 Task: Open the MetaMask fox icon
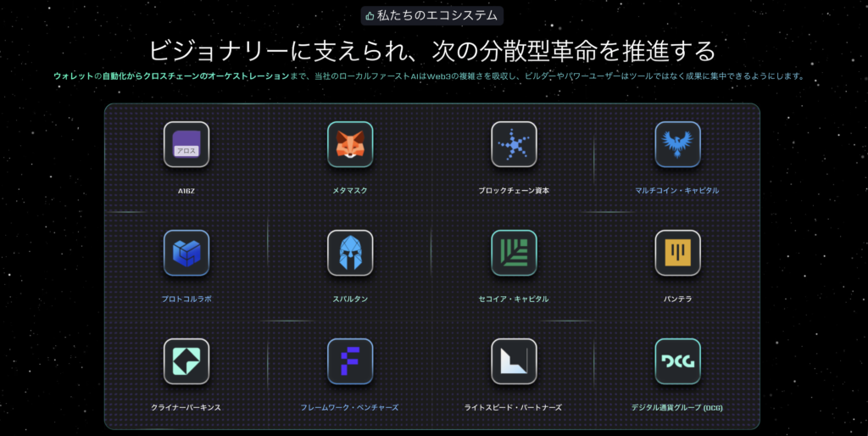[x=350, y=144]
